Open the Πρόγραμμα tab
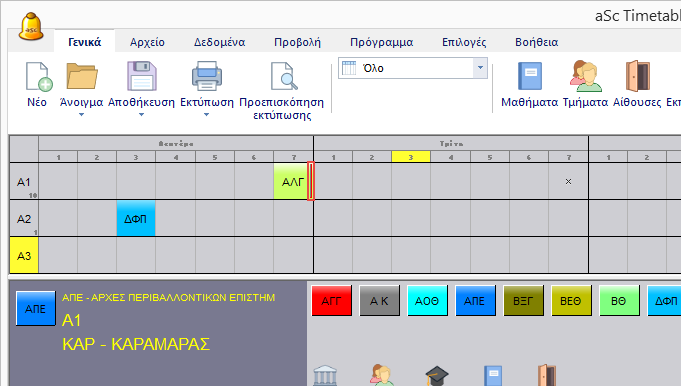This screenshot has height=386, width=681. pos(381,42)
